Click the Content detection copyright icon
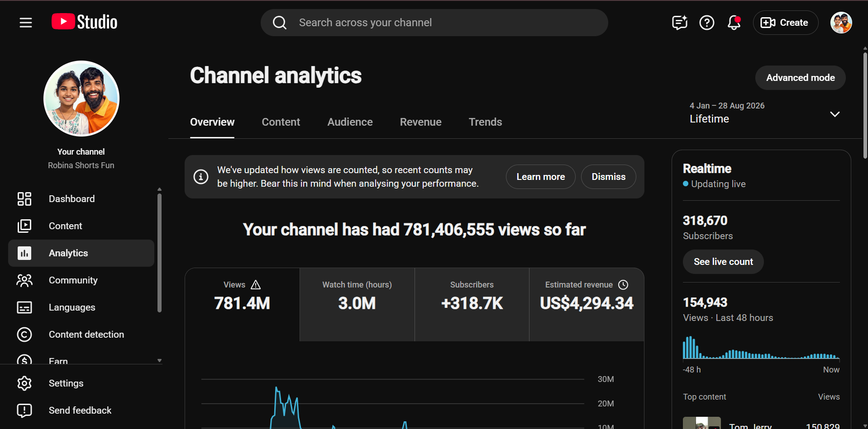The image size is (868, 429). pyautogui.click(x=24, y=335)
